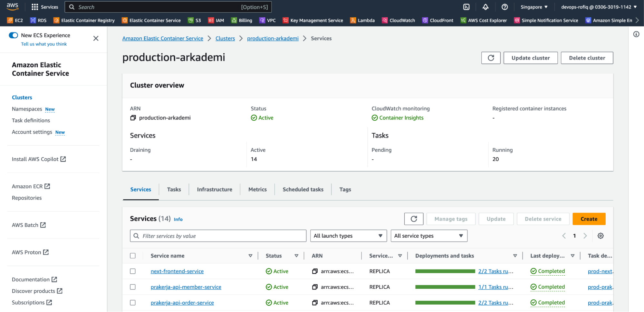Open services table settings gear
This screenshot has height=312, width=644.
601,236
